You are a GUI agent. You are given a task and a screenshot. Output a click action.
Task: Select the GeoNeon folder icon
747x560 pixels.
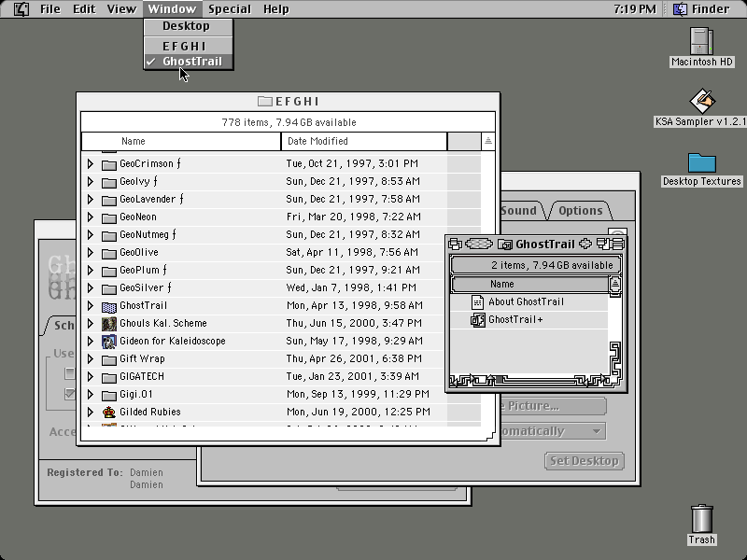click(109, 218)
